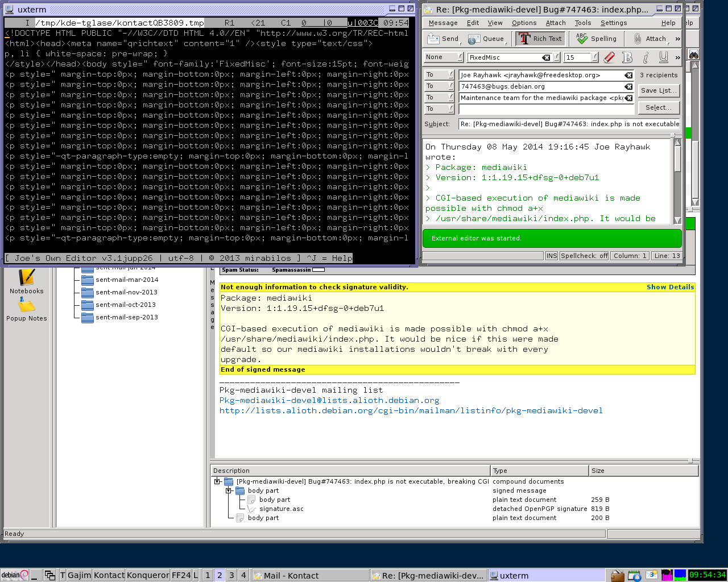Open the composer Help menu
This screenshot has width=728, height=582.
tap(668, 23)
